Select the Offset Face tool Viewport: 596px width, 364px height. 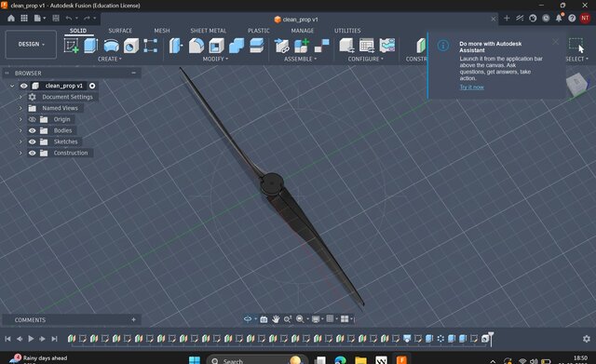click(257, 46)
